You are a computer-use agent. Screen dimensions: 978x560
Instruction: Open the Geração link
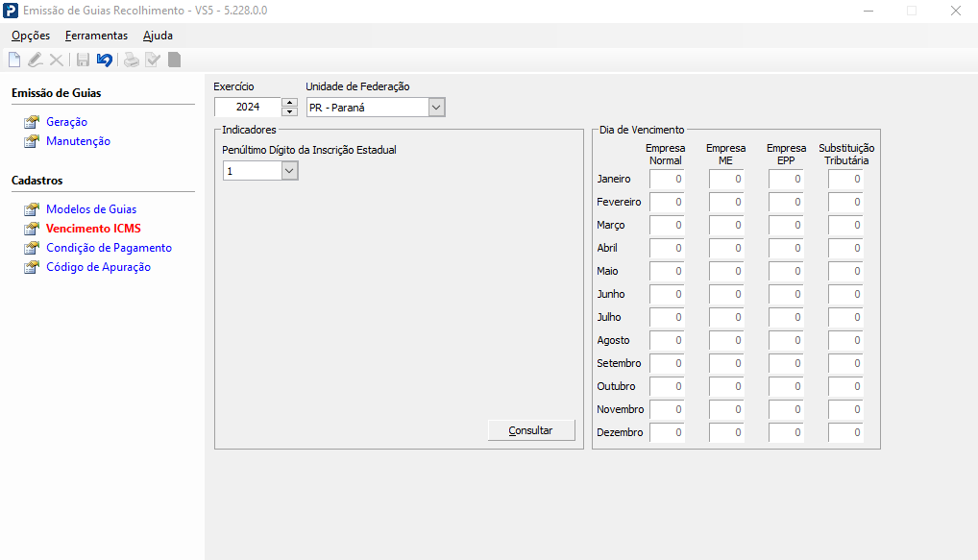click(x=66, y=122)
